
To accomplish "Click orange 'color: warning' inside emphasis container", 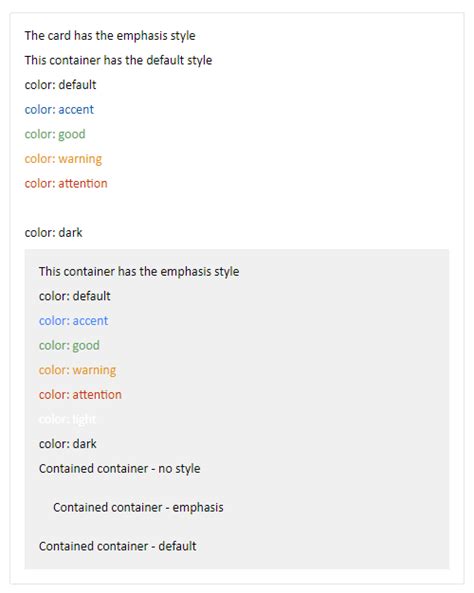I will click(x=77, y=370).
